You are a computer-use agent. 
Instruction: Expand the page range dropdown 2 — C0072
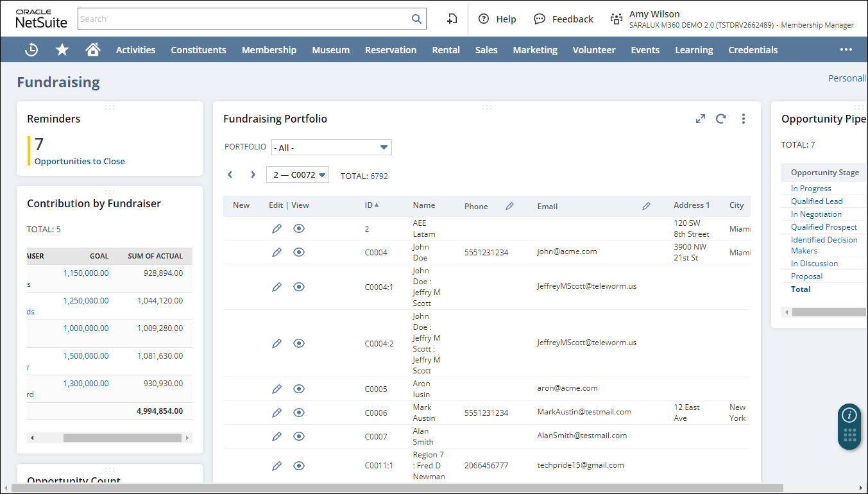[x=298, y=175]
